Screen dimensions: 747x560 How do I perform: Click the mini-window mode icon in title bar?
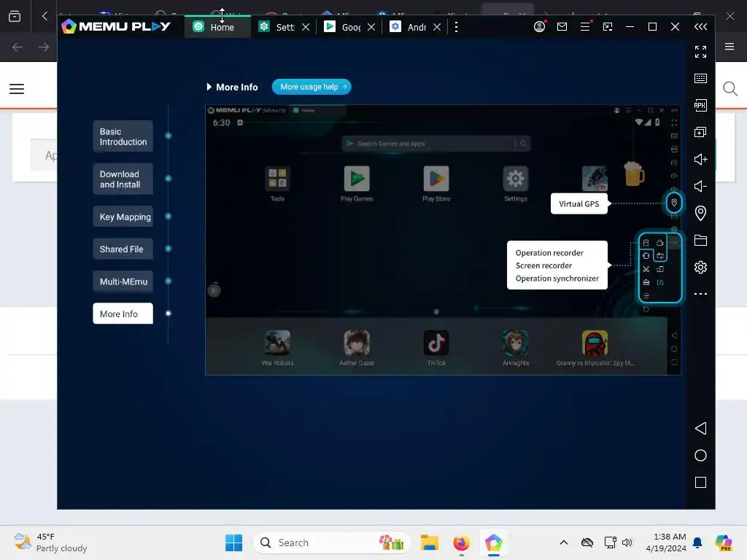(608, 27)
